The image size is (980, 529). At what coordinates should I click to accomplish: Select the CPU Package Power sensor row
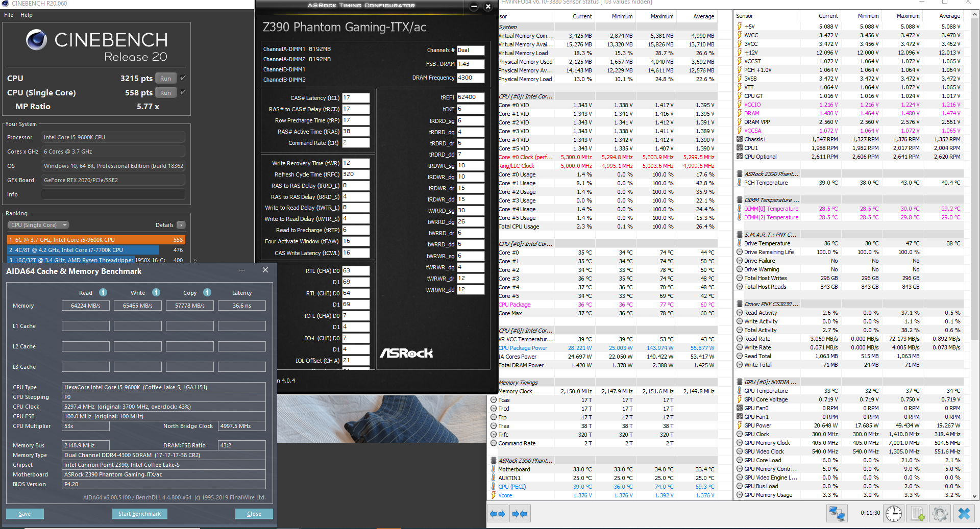pyautogui.click(x=607, y=348)
